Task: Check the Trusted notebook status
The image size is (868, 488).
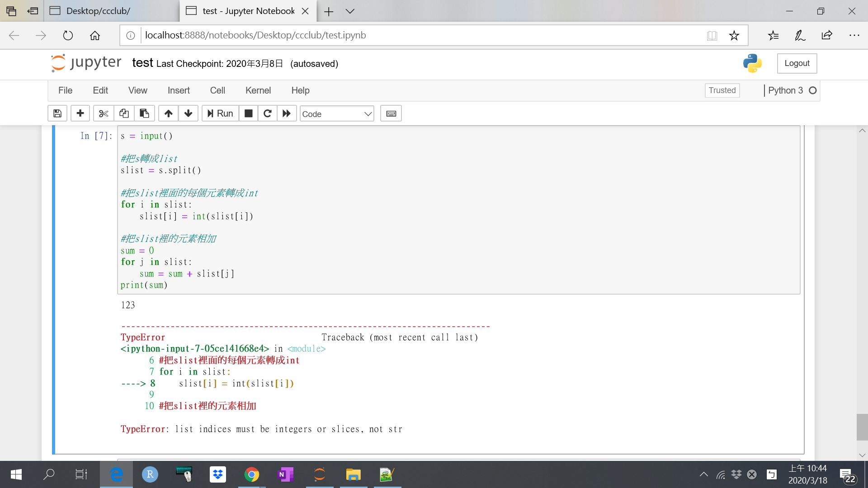Action: [x=722, y=90]
